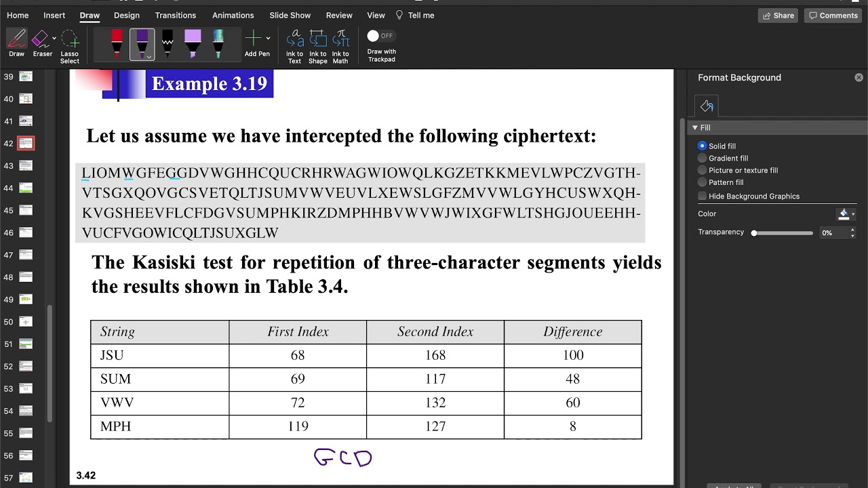The width and height of the screenshot is (868, 488).
Task: Click the Second Index header
Action: coord(435,331)
